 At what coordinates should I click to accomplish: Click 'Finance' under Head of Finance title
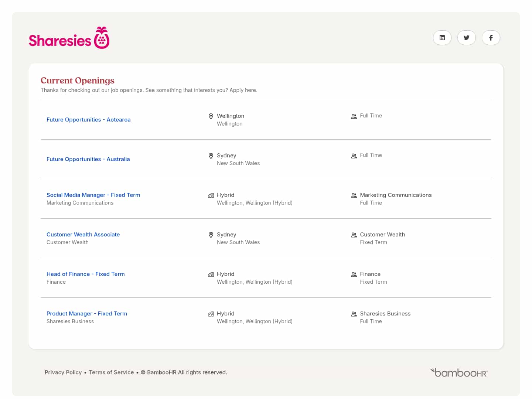56,282
